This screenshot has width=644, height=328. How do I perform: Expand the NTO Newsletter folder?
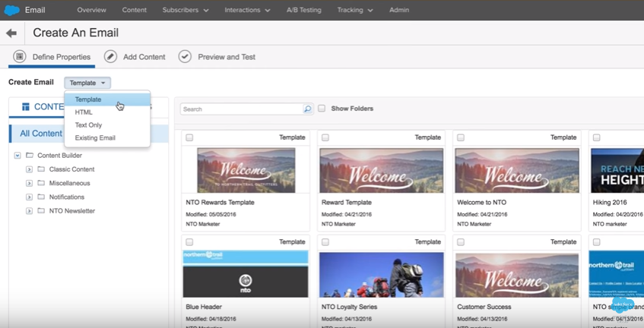(x=29, y=211)
